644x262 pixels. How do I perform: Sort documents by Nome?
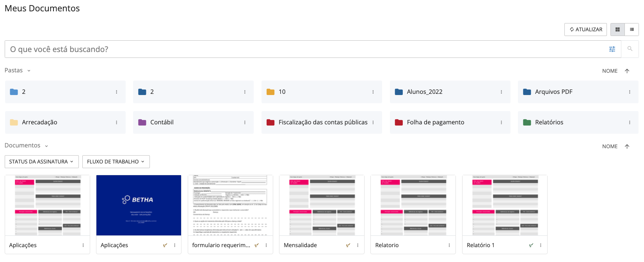click(610, 146)
